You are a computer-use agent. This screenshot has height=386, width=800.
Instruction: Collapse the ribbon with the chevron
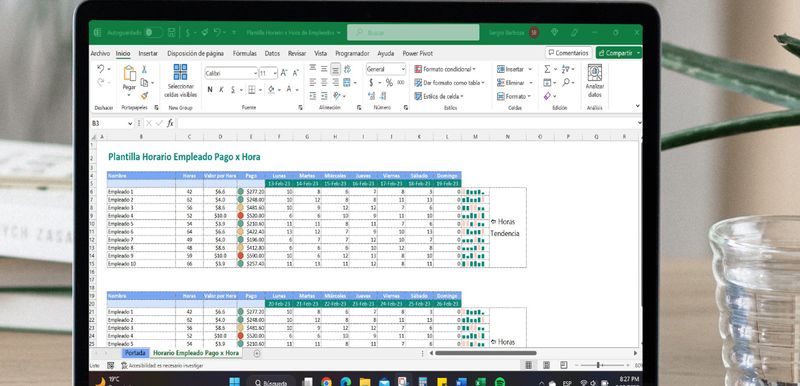pos(638,106)
